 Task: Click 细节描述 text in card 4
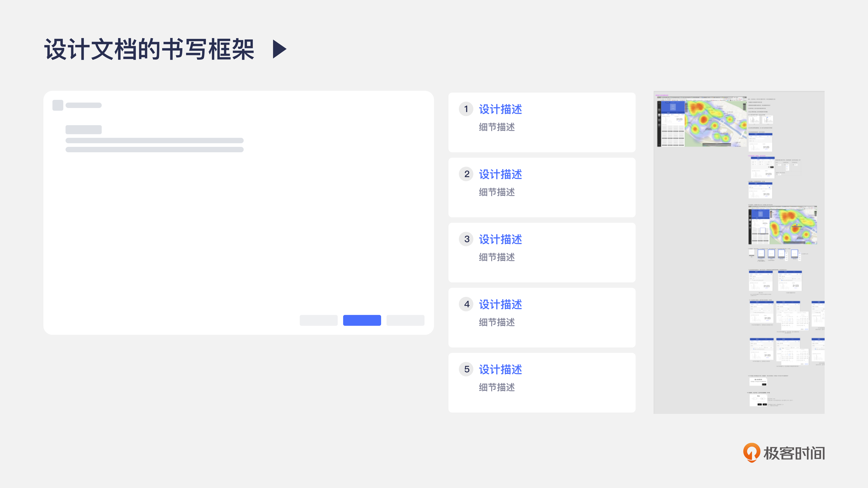coord(497,322)
